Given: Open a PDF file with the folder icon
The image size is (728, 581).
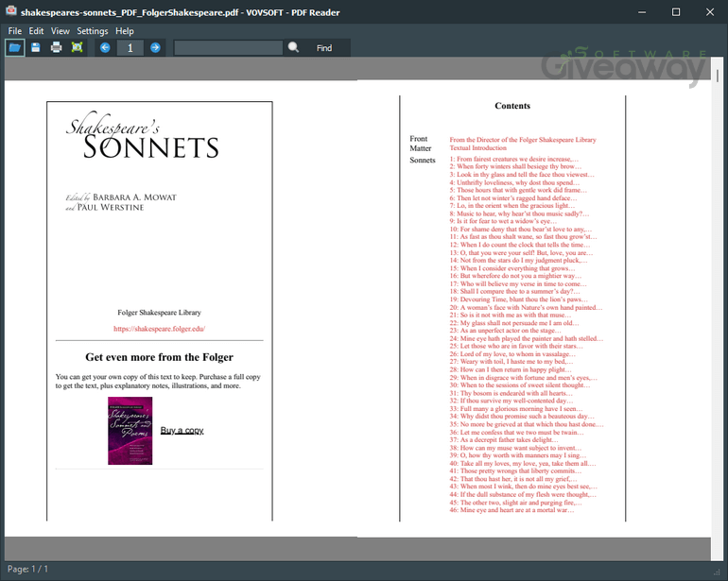Looking at the screenshot, I should 15,47.
